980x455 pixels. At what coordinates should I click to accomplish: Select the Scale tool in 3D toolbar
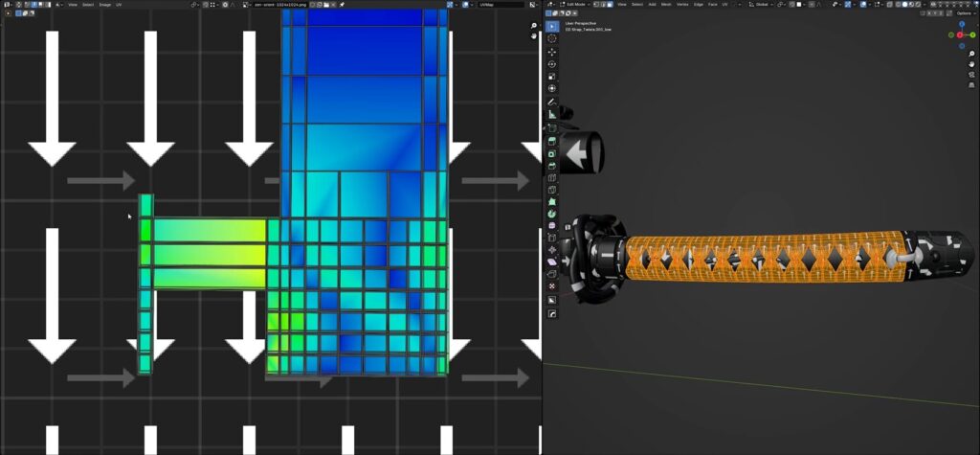click(552, 76)
